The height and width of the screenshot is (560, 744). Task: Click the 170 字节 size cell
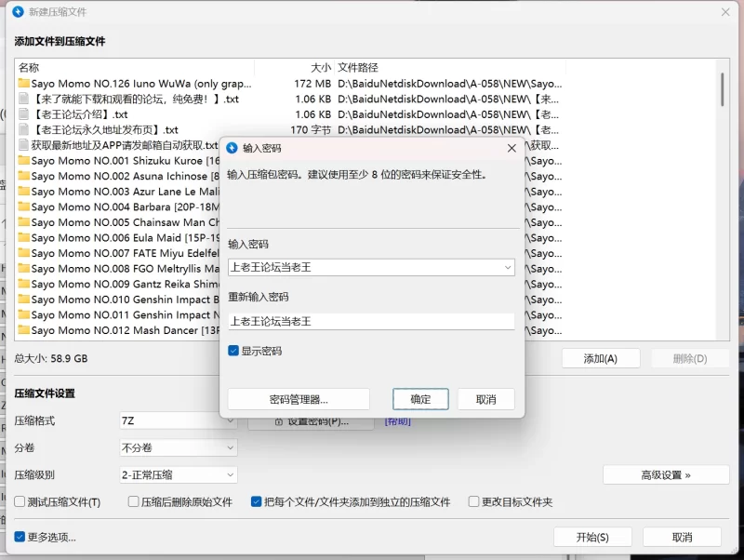point(311,129)
